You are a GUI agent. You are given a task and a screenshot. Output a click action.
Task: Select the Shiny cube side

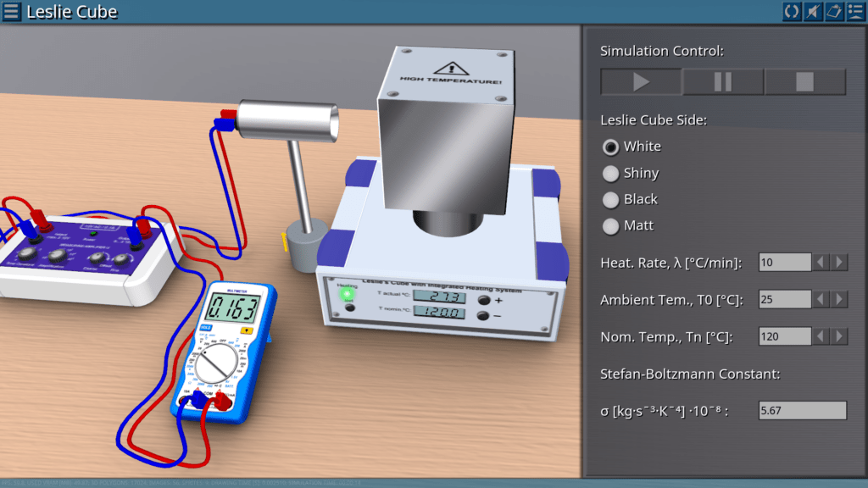pos(610,174)
